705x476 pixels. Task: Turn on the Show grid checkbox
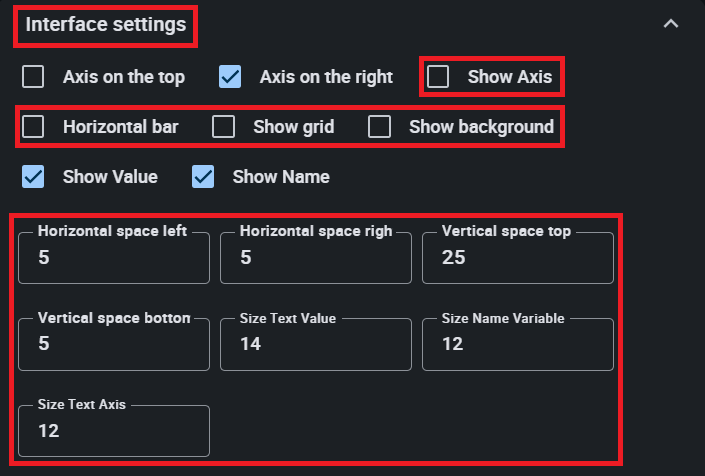(x=224, y=127)
